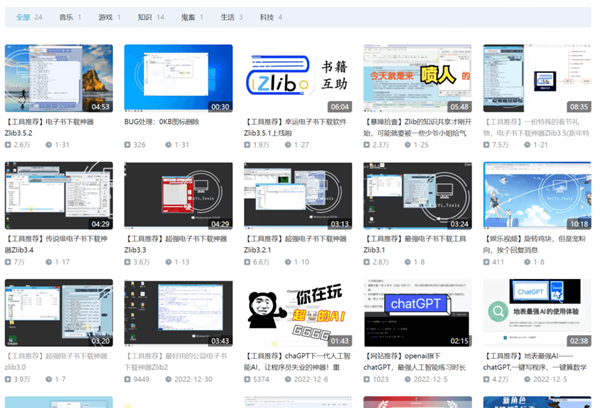Click the clock icon beside date 1-17
The height and width of the screenshot is (408, 600).
coord(49,262)
